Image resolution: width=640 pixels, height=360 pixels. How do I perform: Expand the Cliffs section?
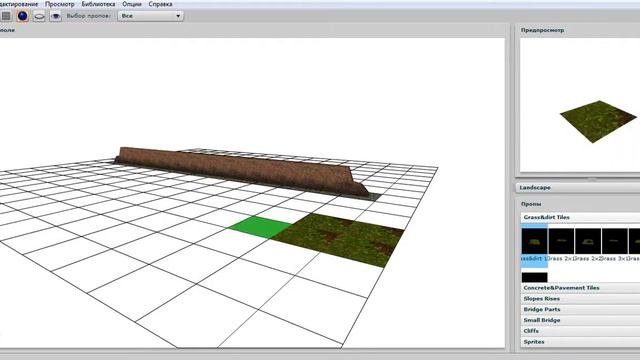click(580, 331)
